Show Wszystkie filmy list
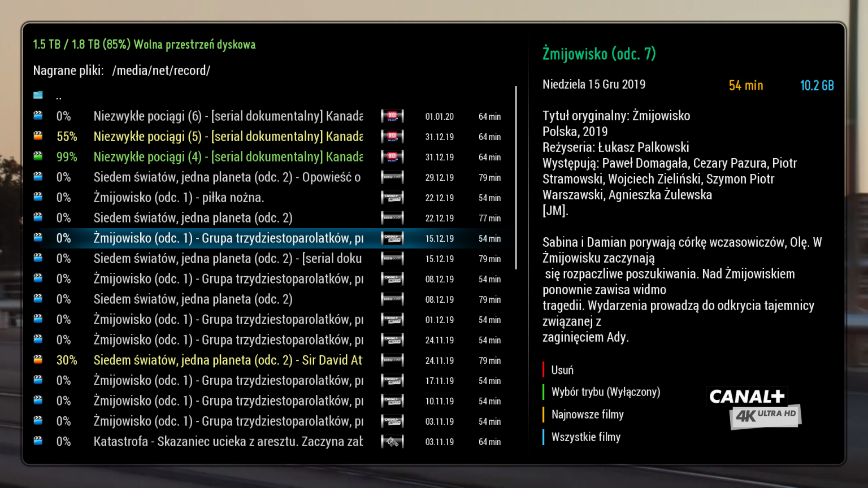The height and width of the screenshot is (488, 868). 585,437
